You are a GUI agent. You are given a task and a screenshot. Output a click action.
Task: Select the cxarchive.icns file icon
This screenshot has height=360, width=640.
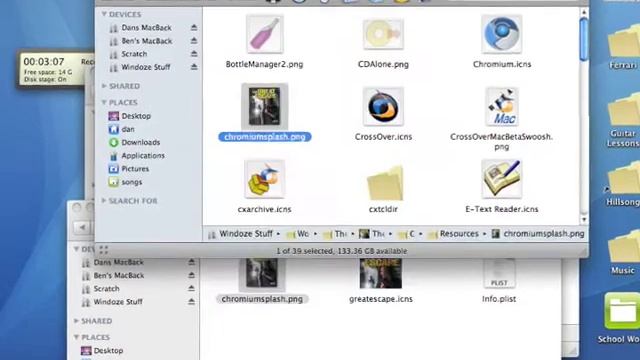click(264, 180)
